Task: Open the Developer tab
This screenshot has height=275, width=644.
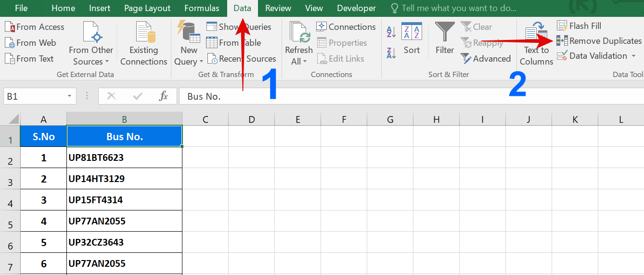Action: (356, 8)
